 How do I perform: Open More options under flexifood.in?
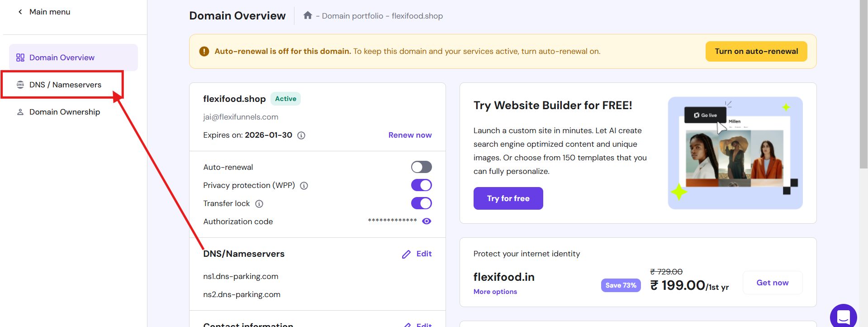pyautogui.click(x=495, y=292)
